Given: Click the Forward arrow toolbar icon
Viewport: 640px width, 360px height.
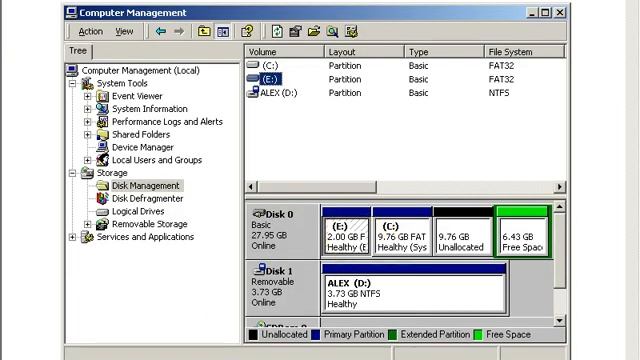Looking at the screenshot, I should click(x=179, y=31).
